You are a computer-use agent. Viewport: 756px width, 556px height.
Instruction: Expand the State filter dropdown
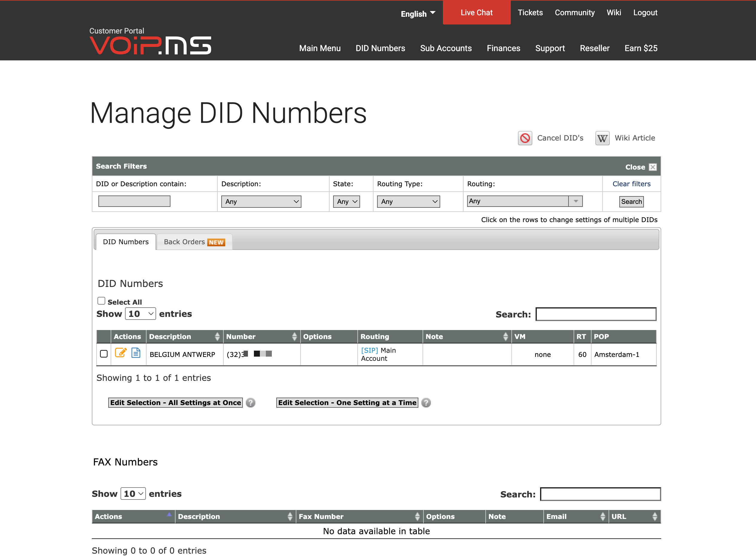pyautogui.click(x=346, y=201)
